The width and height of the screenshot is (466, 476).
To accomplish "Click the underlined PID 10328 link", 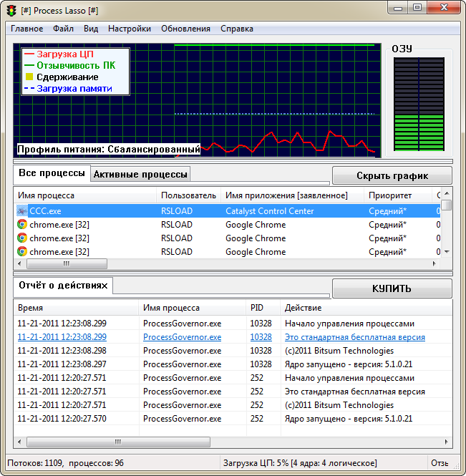I will point(261,337).
